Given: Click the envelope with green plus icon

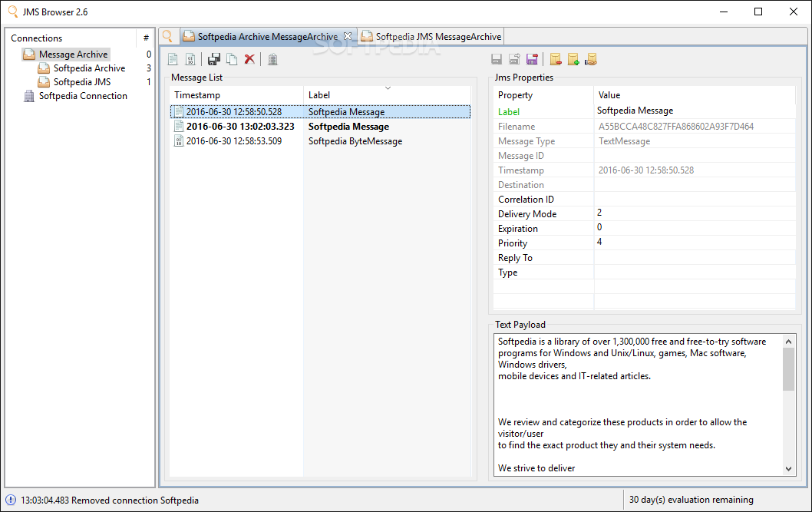Looking at the screenshot, I should point(573,60).
